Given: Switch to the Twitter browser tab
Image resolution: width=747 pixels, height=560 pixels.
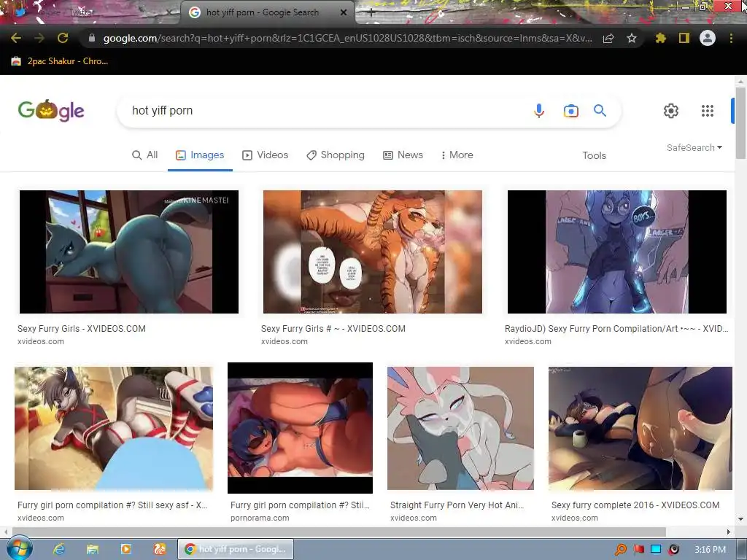Looking at the screenshot, I should [90, 12].
